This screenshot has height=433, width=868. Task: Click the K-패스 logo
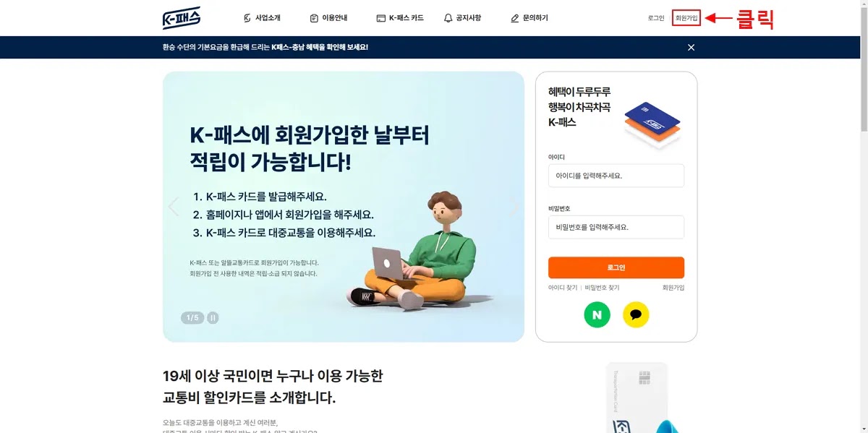(x=181, y=18)
